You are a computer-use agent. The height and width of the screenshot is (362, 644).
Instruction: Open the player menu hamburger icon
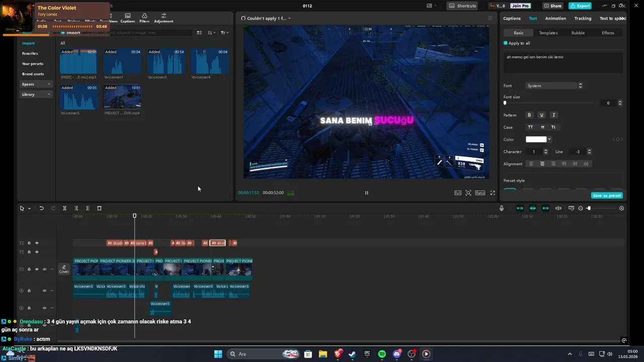(x=490, y=18)
